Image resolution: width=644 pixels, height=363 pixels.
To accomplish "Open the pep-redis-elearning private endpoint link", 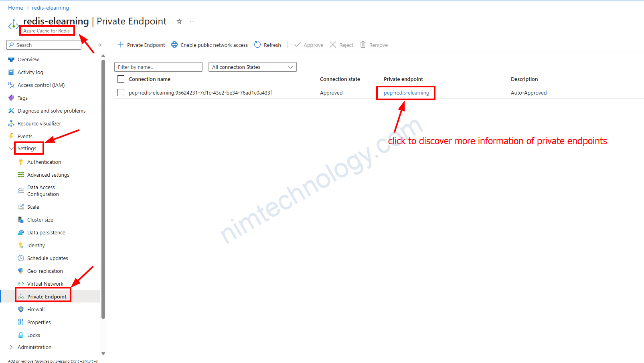I will coord(406,93).
